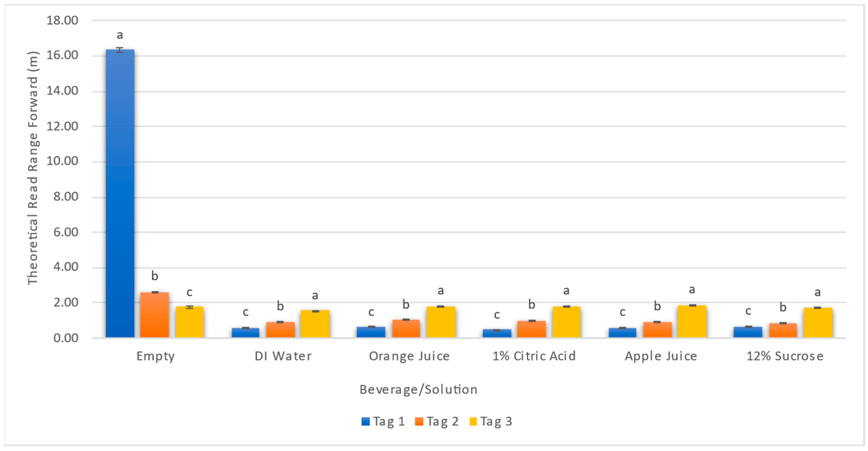868x451 pixels.
Task: Select the "Apple Juice" category label
Action: point(661,356)
